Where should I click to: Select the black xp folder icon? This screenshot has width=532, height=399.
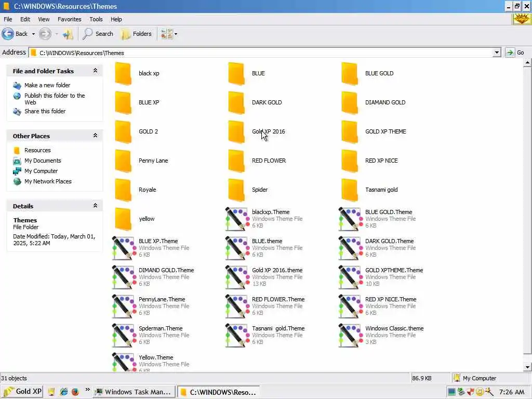[123, 74]
